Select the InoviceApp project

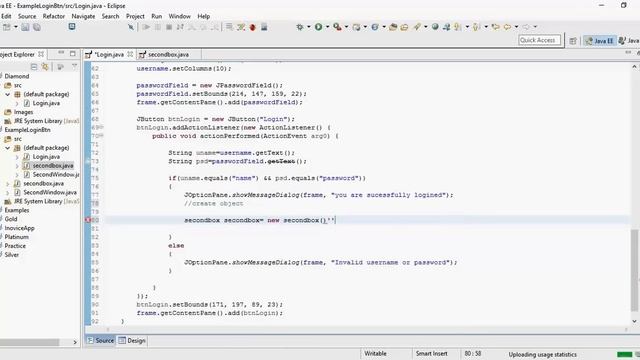(x=20, y=228)
